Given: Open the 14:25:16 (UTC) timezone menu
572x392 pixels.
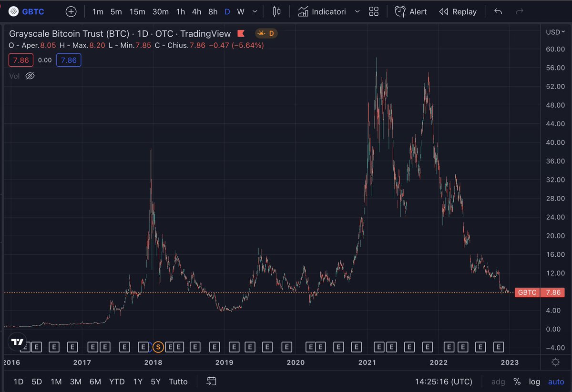Looking at the screenshot, I should click(x=444, y=382).
